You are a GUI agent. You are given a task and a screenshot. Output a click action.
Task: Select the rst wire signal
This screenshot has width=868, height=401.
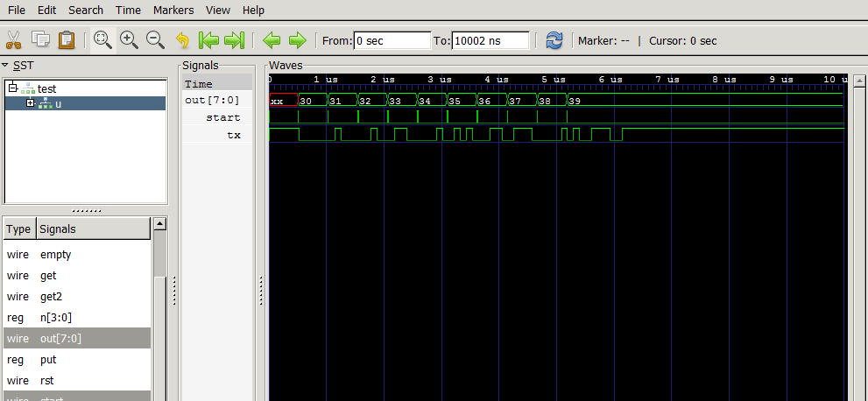pos(77,381)
